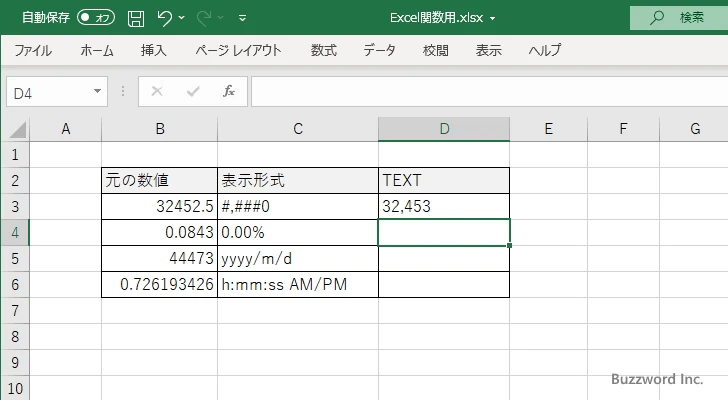Select column G header
The height and width of the screenshot is (400, 728).
click(695, 129)
